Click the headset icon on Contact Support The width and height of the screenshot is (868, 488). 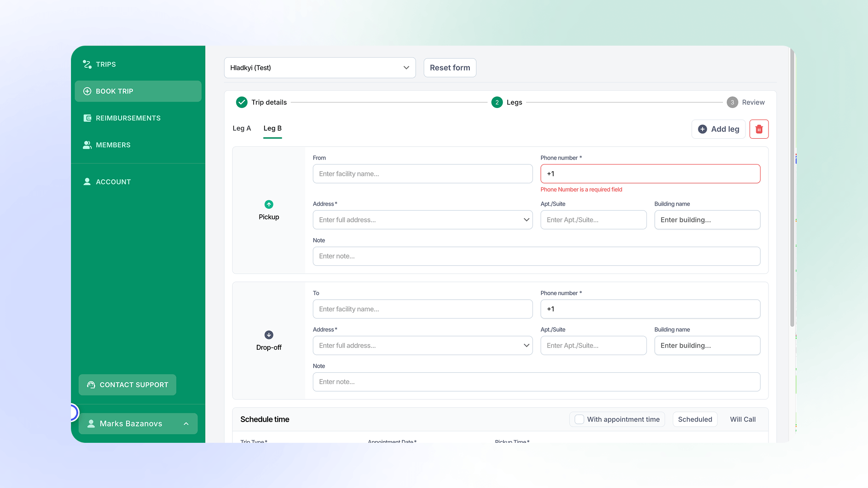coord(91,385)
